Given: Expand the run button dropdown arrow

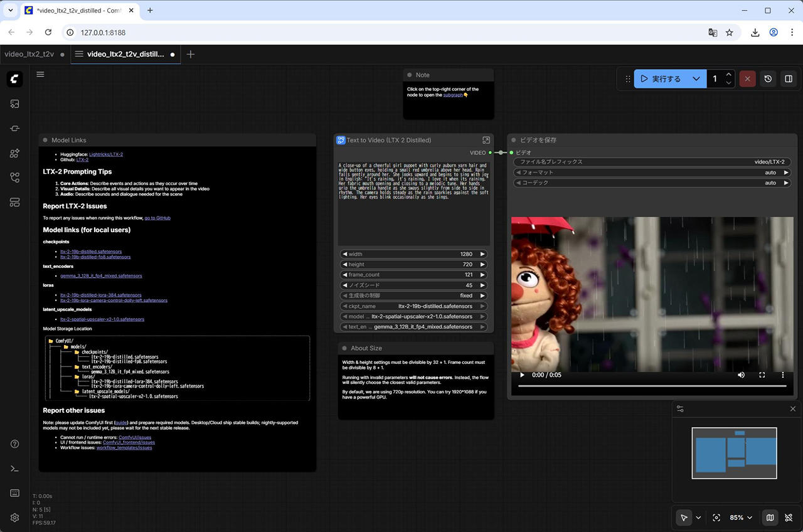Looking at the screenshot, I should [x=696, y=79].
